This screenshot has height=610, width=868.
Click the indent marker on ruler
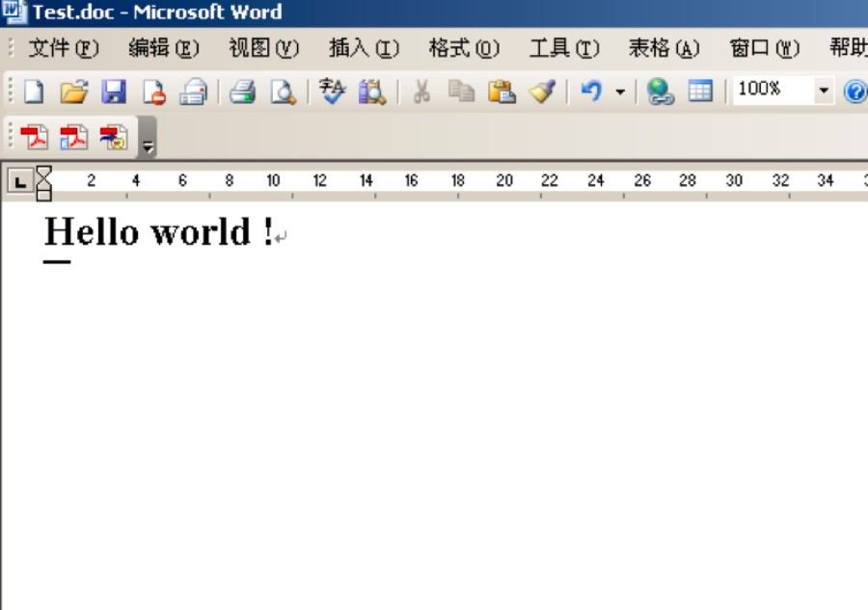(x=43, y=183)
